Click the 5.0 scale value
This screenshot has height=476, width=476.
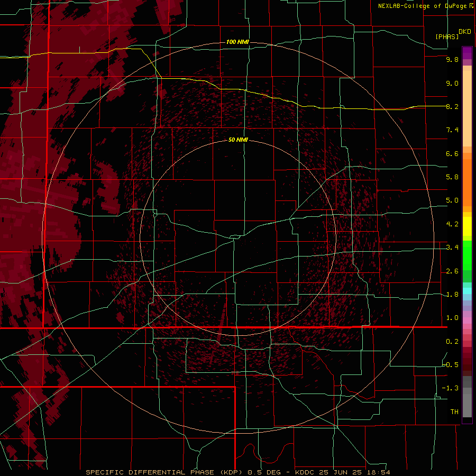coord(452,200)
